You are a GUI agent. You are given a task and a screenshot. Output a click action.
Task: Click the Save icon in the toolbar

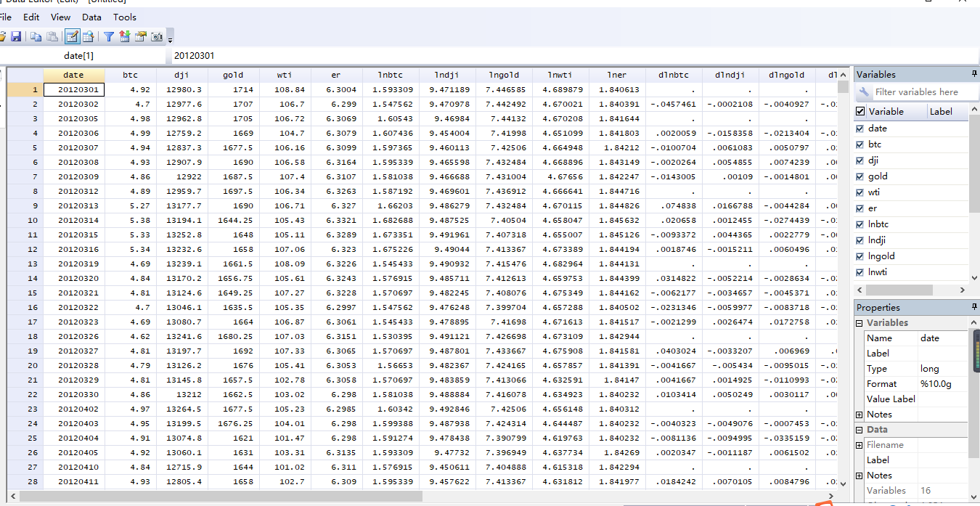pyautogui.click(x=16, y=36)
